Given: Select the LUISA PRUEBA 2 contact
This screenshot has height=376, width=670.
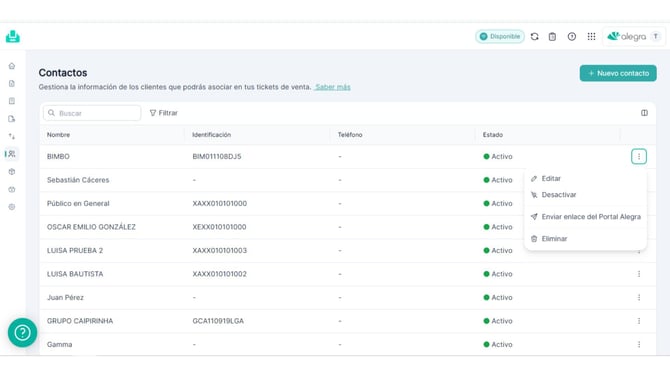Looking at the screenshot, I should coord(75,250).
